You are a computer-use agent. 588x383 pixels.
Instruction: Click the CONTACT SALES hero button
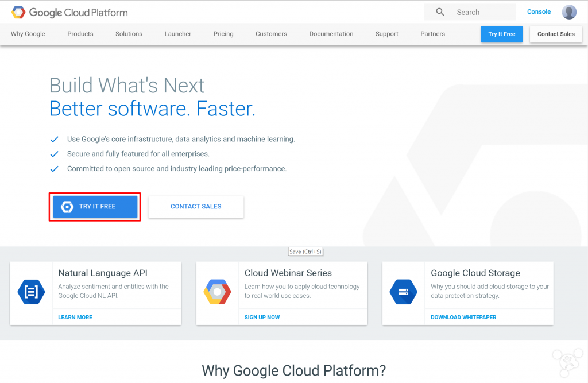click(196, 206)
